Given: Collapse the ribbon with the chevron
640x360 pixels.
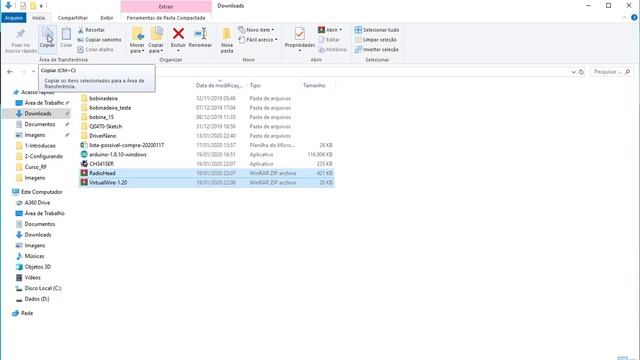Looking at the screenshot, I should tap(624, 18).
